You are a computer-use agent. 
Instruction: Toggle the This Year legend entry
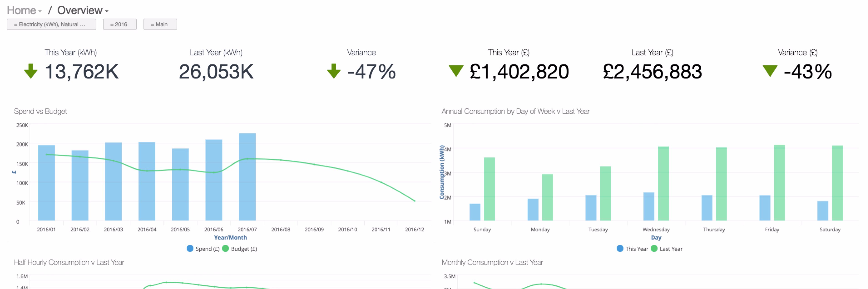click(x=632, y=249)
